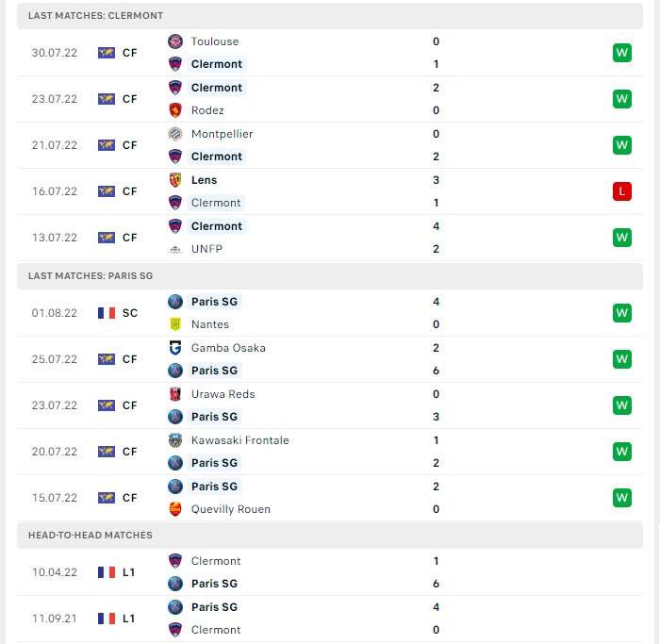Click the Rodez club crest icon
The width and height of the screenshot is (660, 644).
tap(175, 110)
